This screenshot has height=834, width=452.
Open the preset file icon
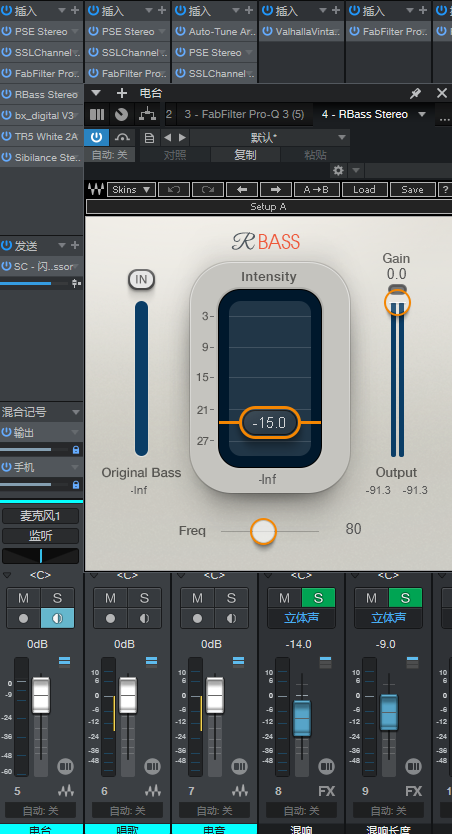coord(149,138)
